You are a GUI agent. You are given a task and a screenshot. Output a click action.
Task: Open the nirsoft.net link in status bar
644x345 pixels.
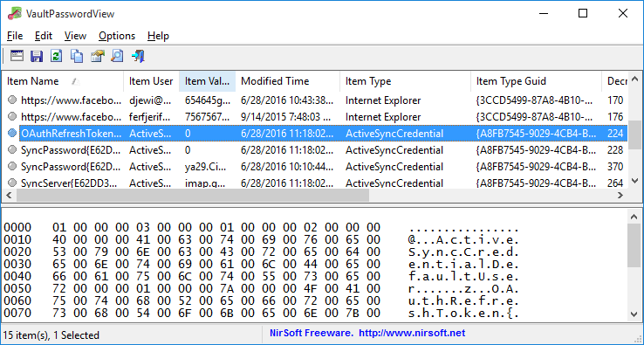tap(412, 333)
